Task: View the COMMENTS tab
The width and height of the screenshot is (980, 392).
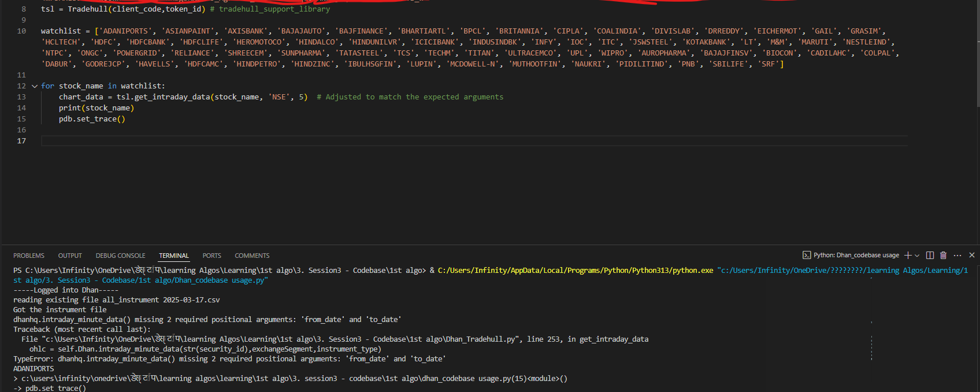Action: click(252, 256)
